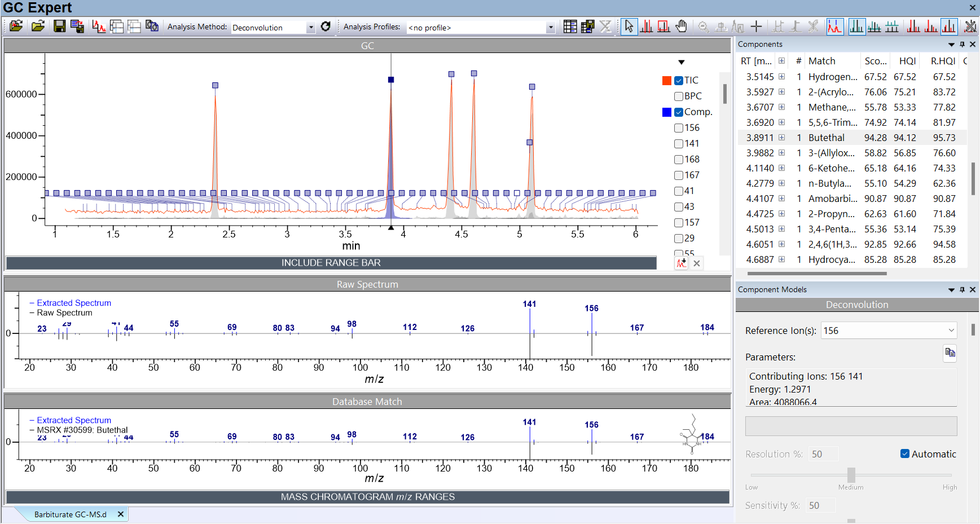Click the Resolution slider handle

(851, 475)
